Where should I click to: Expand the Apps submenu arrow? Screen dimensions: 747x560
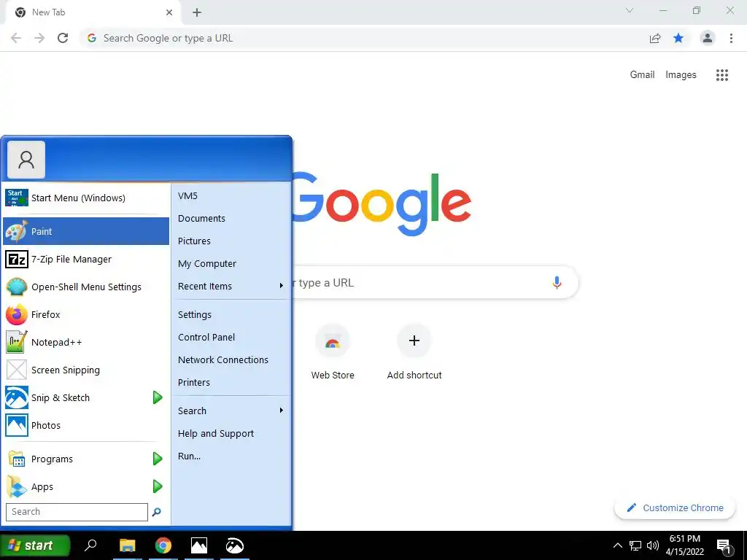158,486
